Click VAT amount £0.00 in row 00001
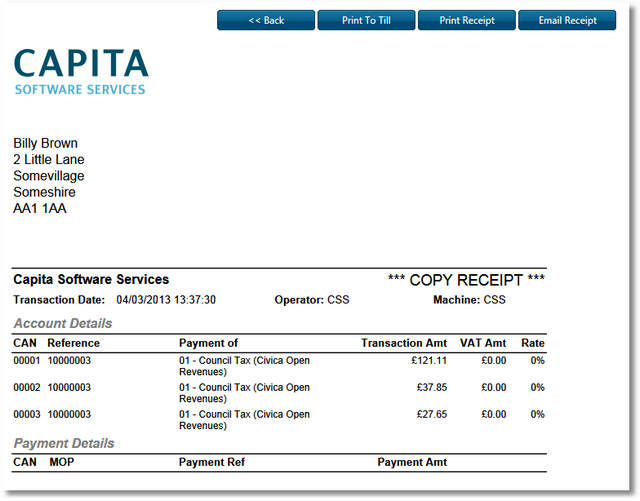 click(494, 361)
